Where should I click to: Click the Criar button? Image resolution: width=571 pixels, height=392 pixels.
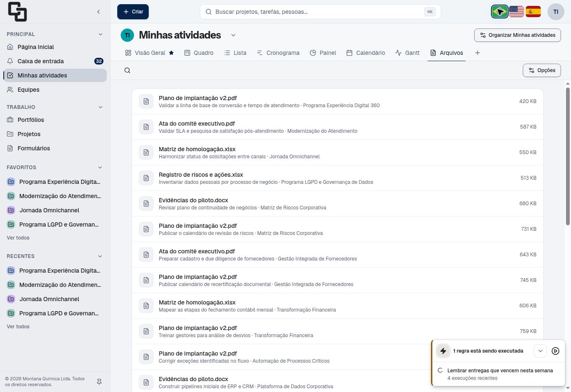click(x=133, y=12)
